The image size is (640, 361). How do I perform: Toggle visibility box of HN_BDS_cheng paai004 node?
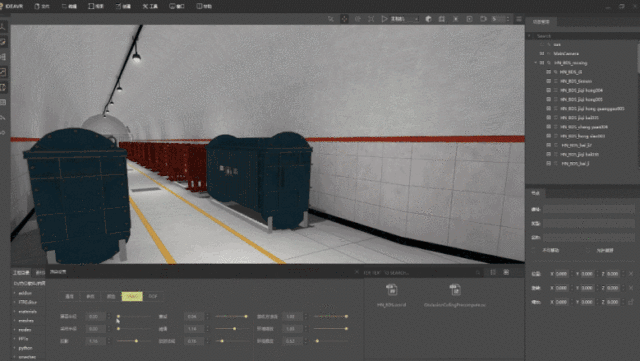coord(548,127)
